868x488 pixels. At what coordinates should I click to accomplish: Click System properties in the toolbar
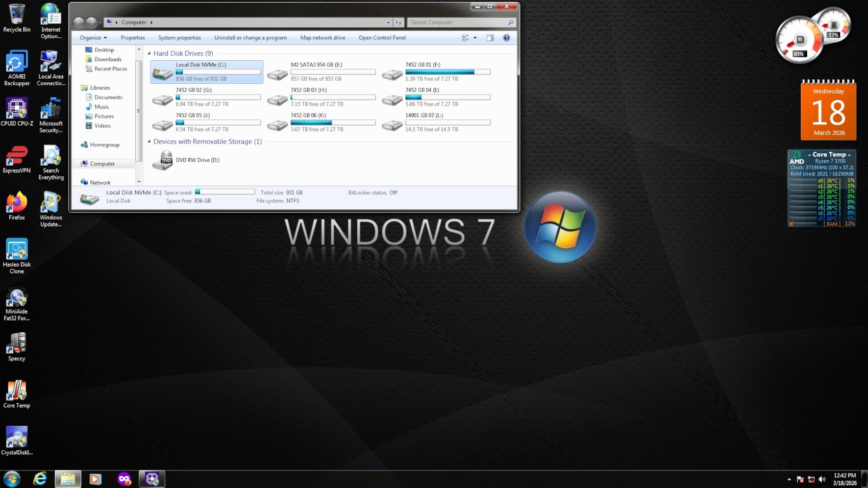click(179, 38)
